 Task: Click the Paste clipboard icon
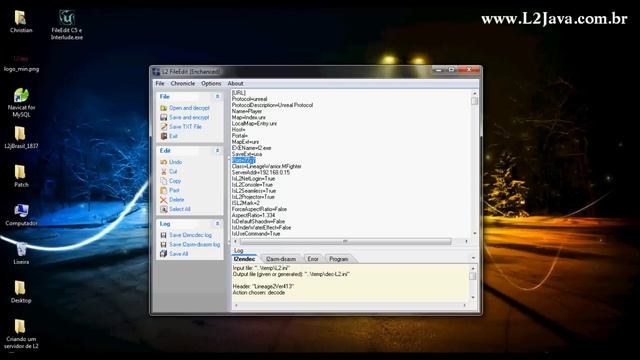(x=164, y=191)
